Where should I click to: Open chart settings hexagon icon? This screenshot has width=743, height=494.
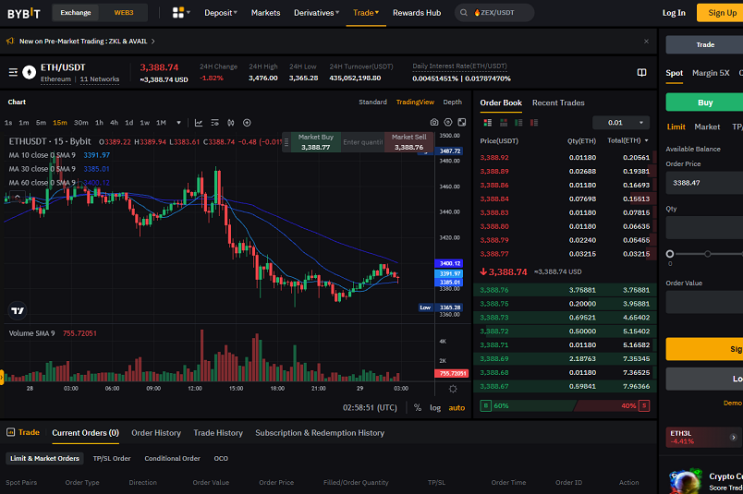pos(448,122)
